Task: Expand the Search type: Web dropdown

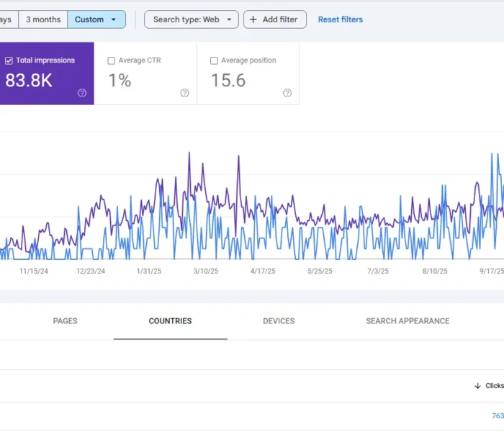Action: (192, 19)
